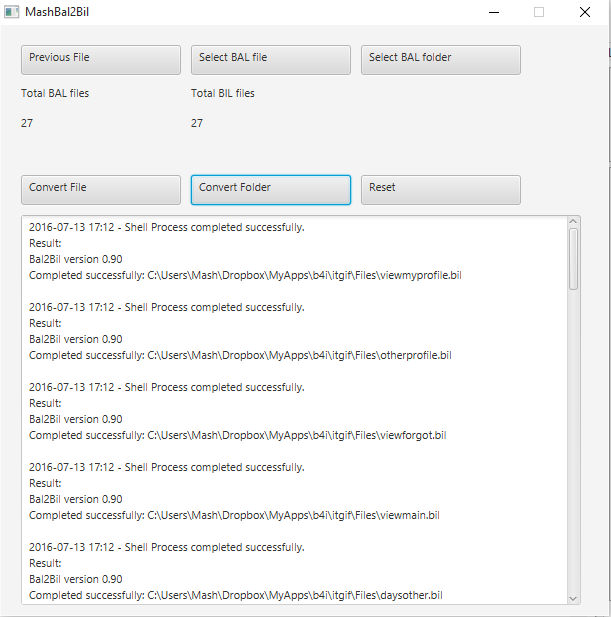Click the log's scroll down arrow
This screenshot has height=617, width=611.
tap(573, 598)
